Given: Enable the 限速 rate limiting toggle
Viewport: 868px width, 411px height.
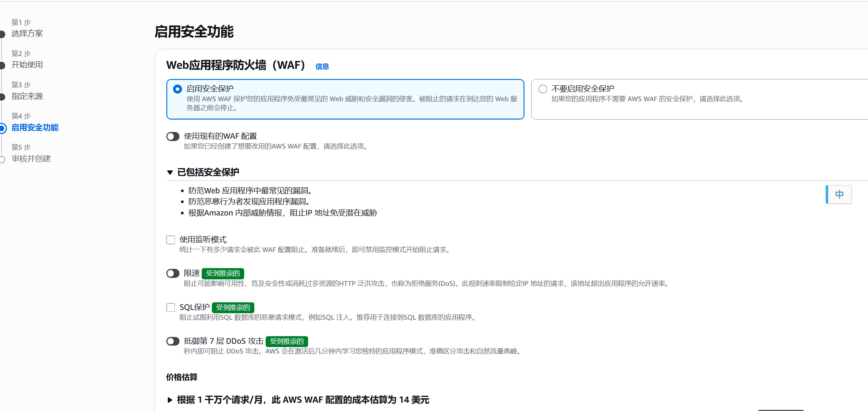Looking at the screenshot, I should pos(173,273).
